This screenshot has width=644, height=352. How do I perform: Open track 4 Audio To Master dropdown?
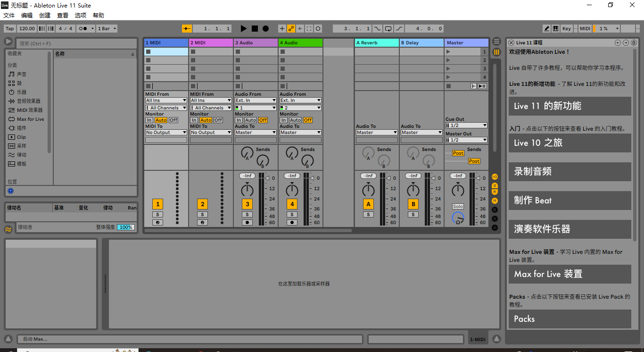300,133
